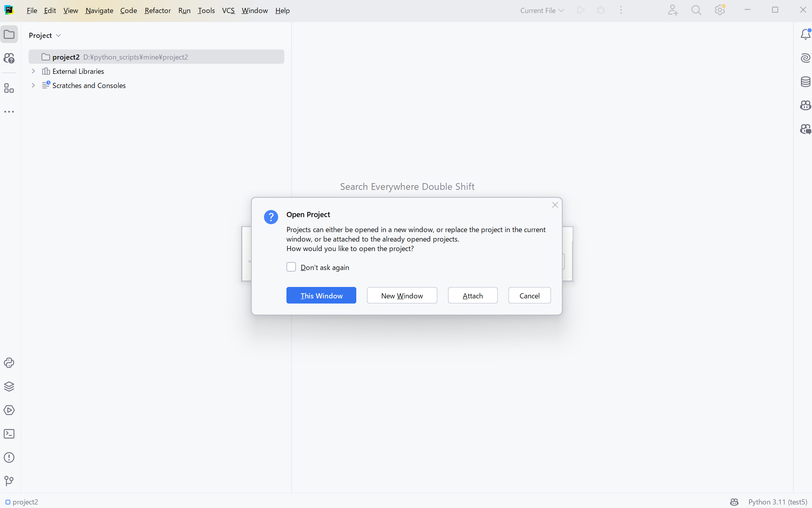Show the Notifications bell panel
812x508 pixels.
pyautogui.click(x=805, y=35)
